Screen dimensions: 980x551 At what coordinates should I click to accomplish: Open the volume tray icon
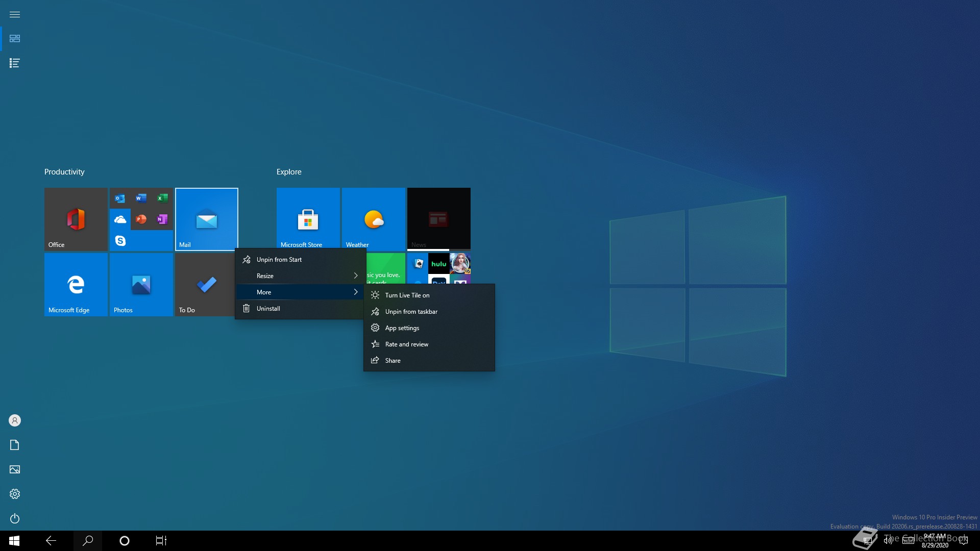click(888, 541)
